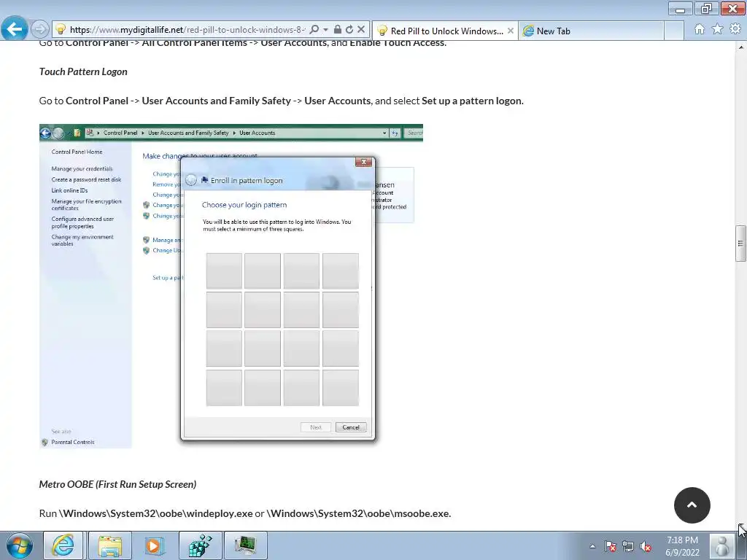Click the 'Set up a pattern logon' text
Screen dimensions: 747x560
472,101
